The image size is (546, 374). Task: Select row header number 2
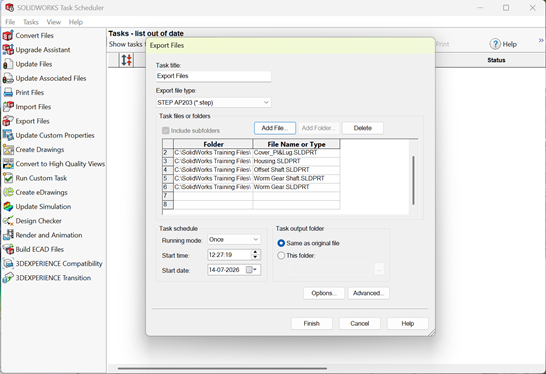[168, 153]
